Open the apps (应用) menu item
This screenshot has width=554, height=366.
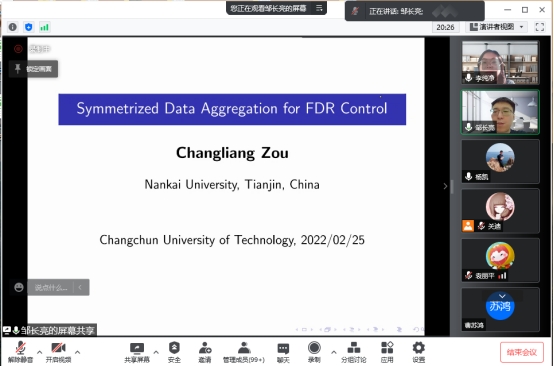click(x=387, y=352)
